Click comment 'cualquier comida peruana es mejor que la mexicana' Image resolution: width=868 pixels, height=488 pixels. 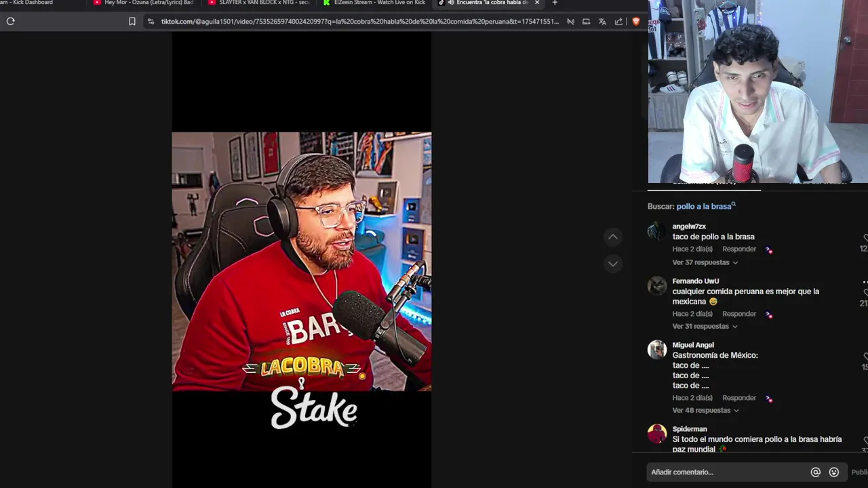pyautogui.click(x=746, y=296)
